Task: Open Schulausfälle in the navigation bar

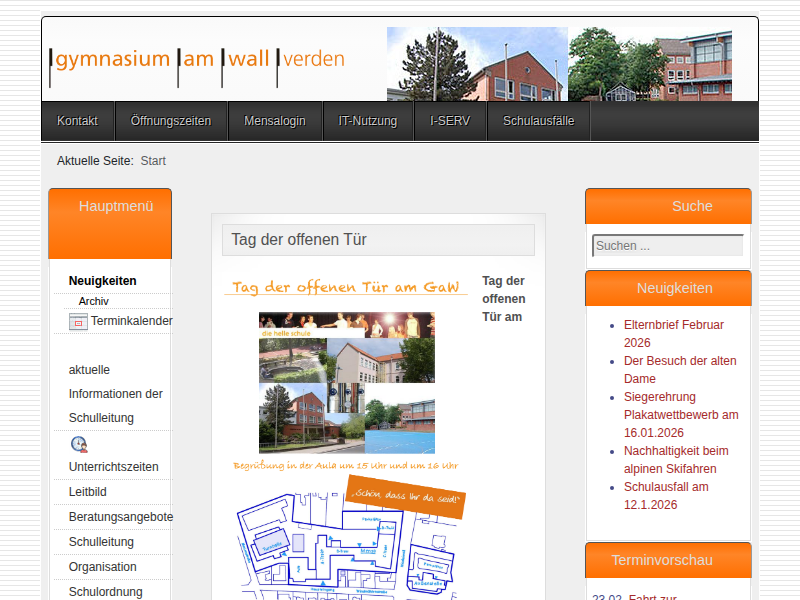Action: [538, 121]
